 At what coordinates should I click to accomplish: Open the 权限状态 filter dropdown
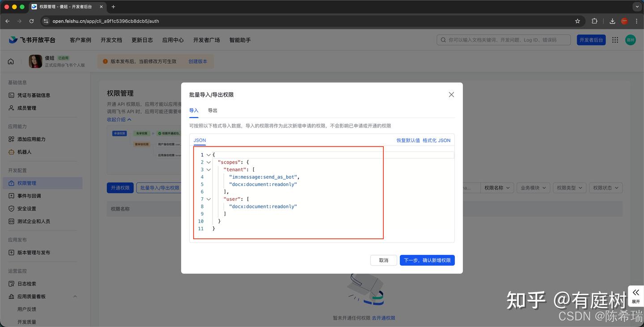(606, 188)
